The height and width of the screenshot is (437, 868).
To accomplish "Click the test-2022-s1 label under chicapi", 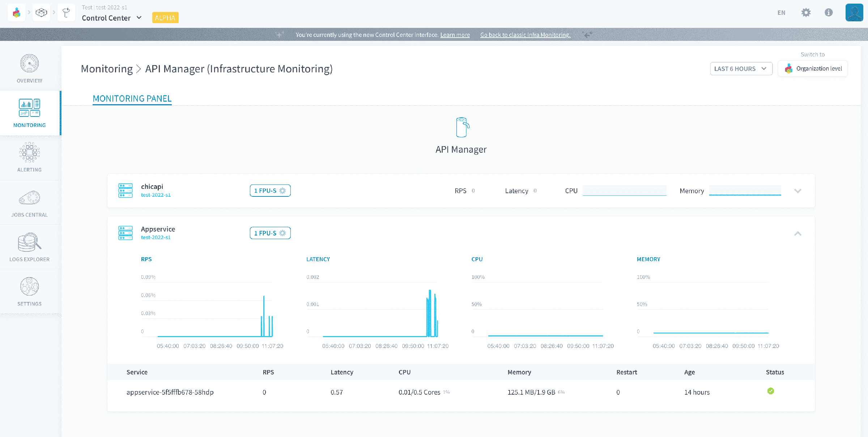I will pos(156,195).
